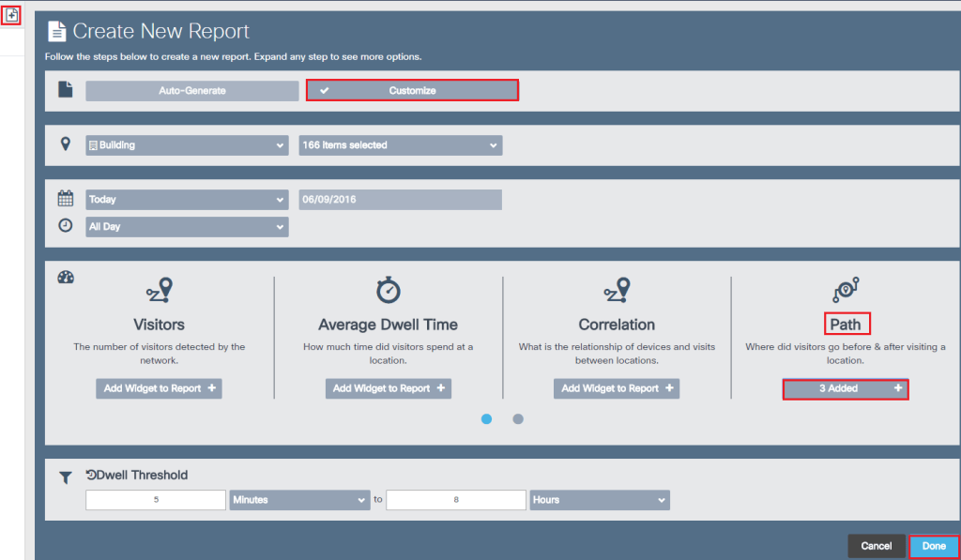Viewport: 961px width, 560px height.
Task: Click the Correlation widget icon
Action: tap(617, 290)
